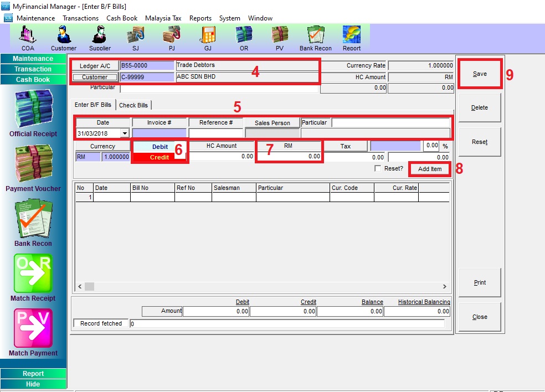Click the grid's horizontal scrollbar right arrow
Screen dimensions: 545x392
444,286
